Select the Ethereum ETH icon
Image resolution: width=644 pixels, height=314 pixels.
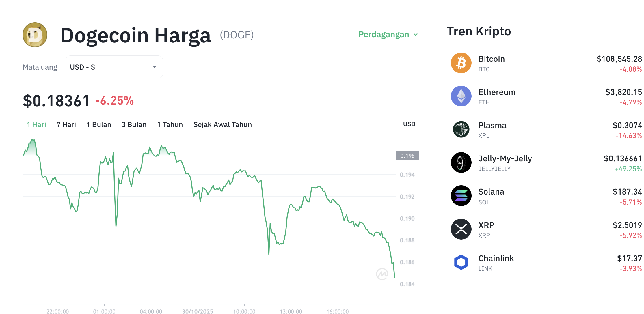point(461,96)
